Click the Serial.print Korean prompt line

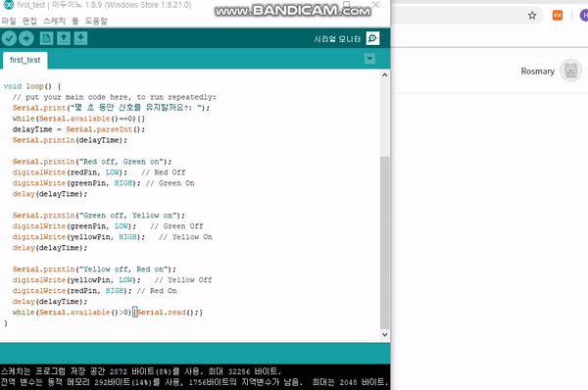tap(112, 108)
